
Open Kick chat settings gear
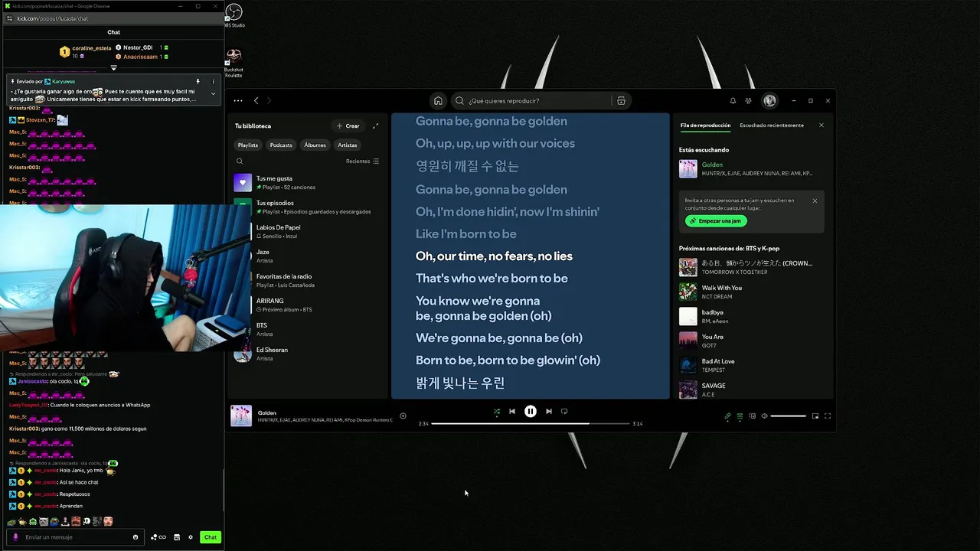(x=191, y=537)
